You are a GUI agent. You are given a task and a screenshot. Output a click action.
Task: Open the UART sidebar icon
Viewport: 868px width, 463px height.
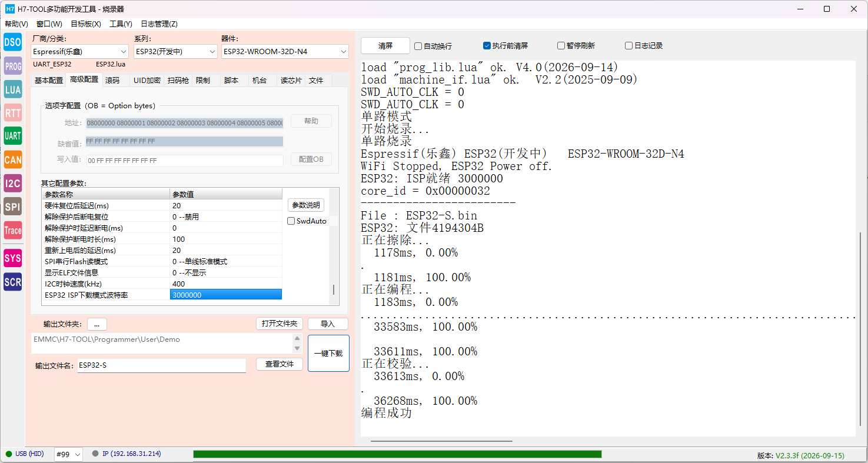pyautogui.click(x=12, y=136)
